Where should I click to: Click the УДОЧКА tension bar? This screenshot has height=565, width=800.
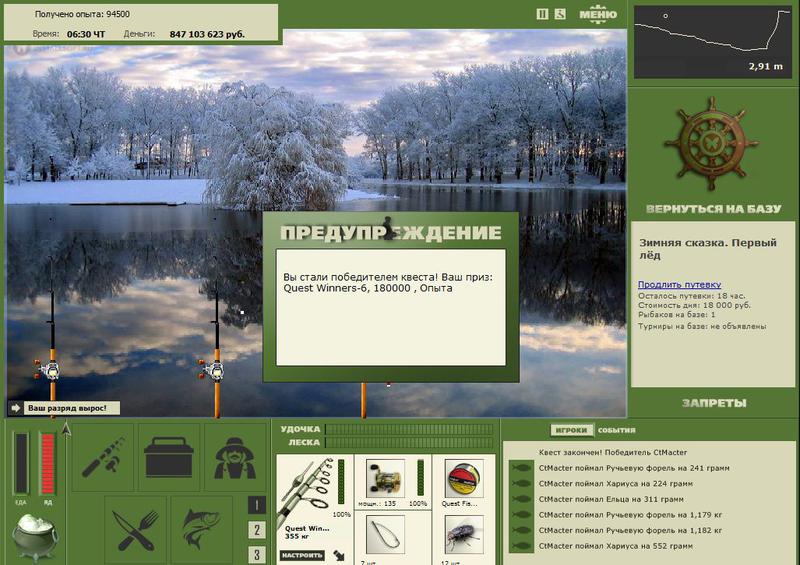(x=409, y=429)
